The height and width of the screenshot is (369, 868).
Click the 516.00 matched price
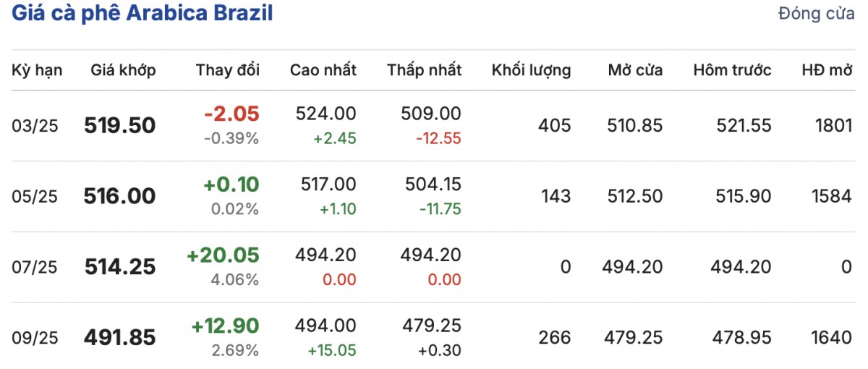pyautogui.click(x=120, y=196)
